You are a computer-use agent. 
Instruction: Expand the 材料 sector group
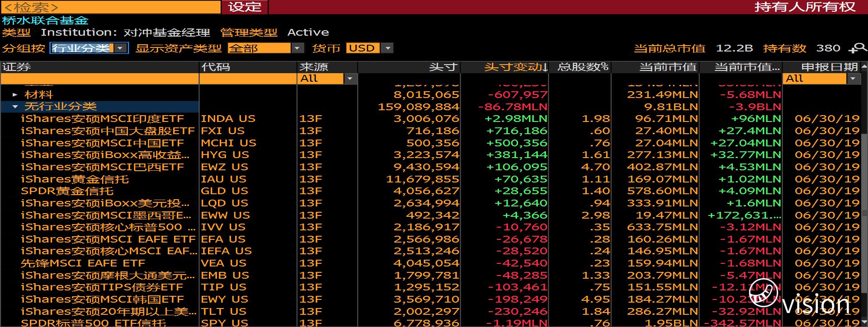[15, 95]
